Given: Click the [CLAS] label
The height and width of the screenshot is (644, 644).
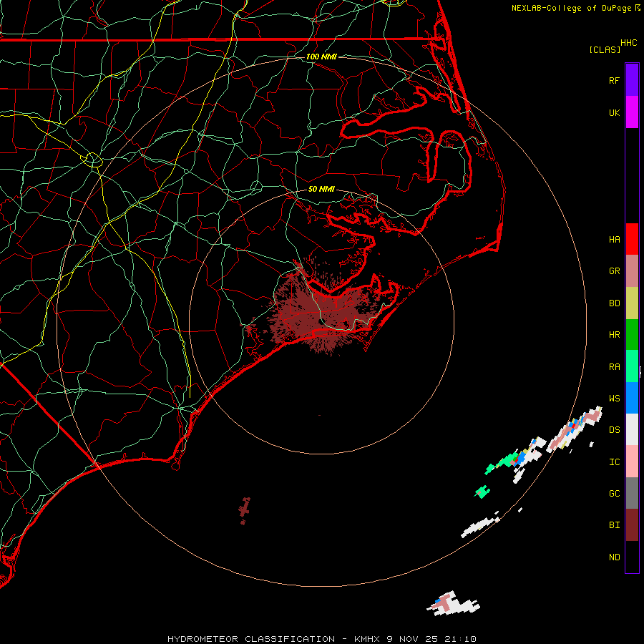Looking at the screenshot, I should (605, 49).
